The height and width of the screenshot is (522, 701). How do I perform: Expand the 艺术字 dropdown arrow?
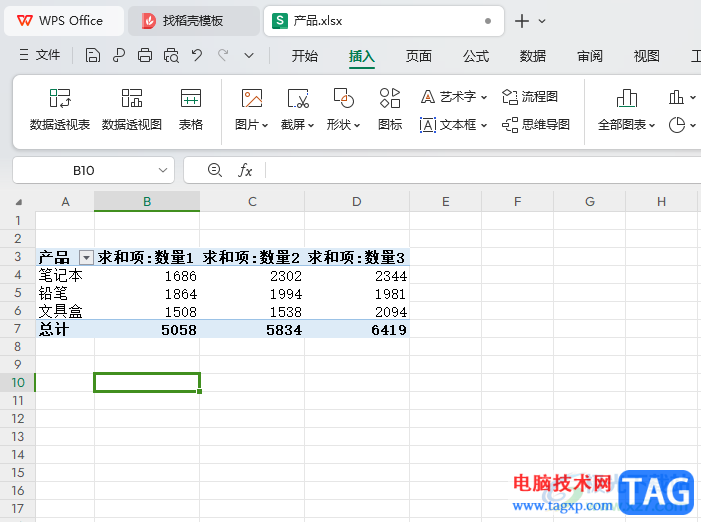(x=484, y=97)
